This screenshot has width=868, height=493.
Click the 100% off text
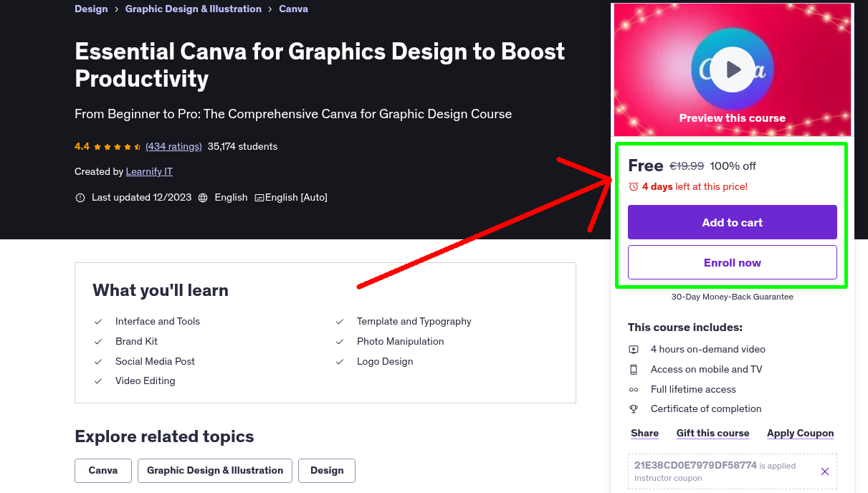[733, 166]
